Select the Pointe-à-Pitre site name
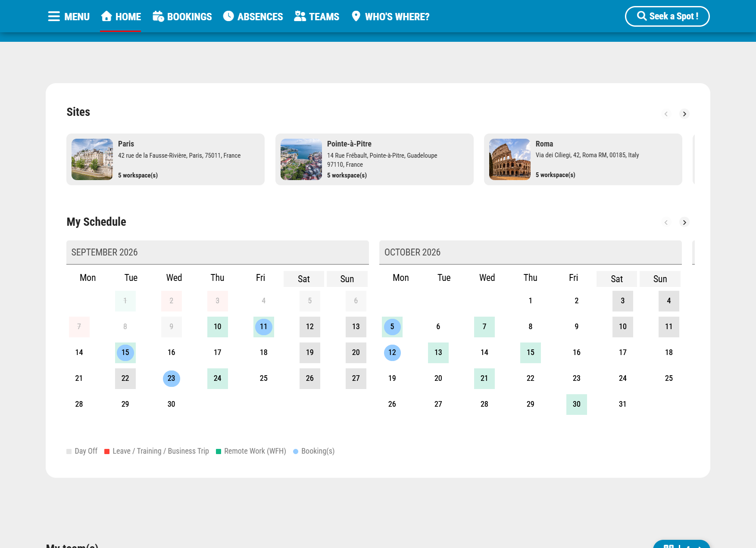The image size is (756, 548). pos(349,144)
